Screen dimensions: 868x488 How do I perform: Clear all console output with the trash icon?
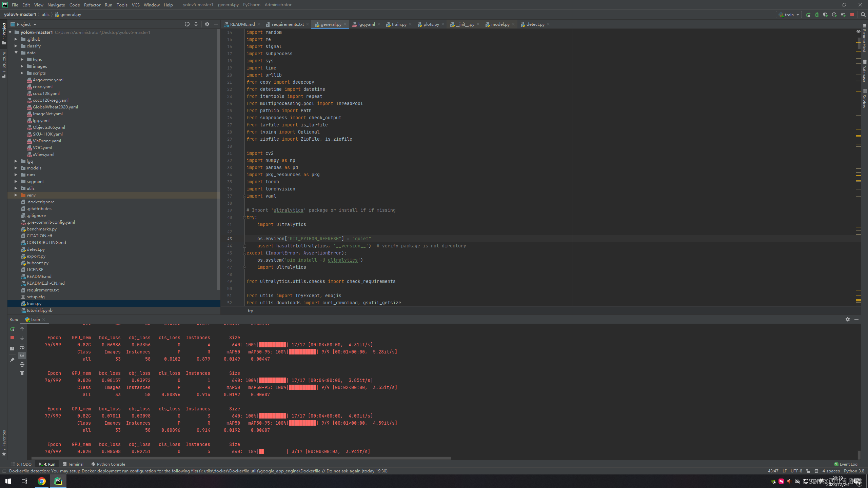point(22,373)
